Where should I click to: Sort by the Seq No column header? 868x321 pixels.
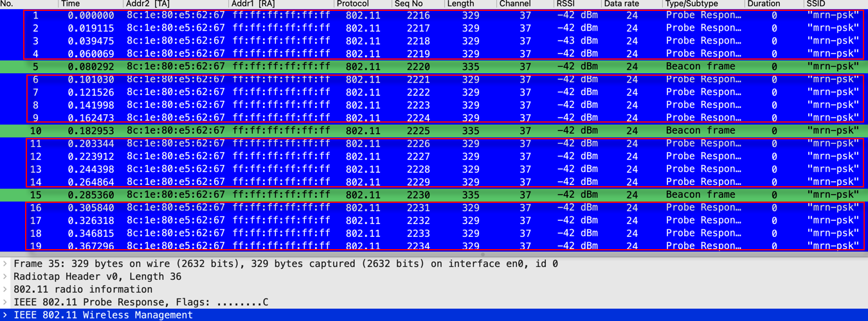click(409, 4)
